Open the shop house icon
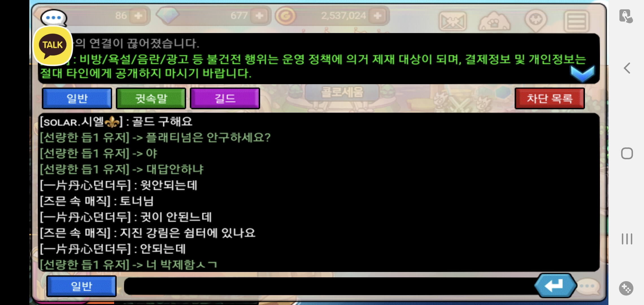 [494, 21]
